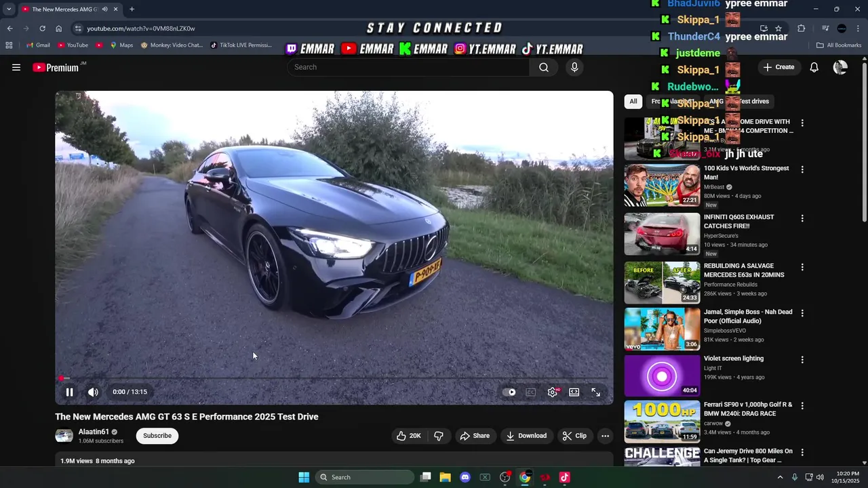Open YouTube notifications bell
The width and height of the screenshot is (868, 488).
[814, 67]
